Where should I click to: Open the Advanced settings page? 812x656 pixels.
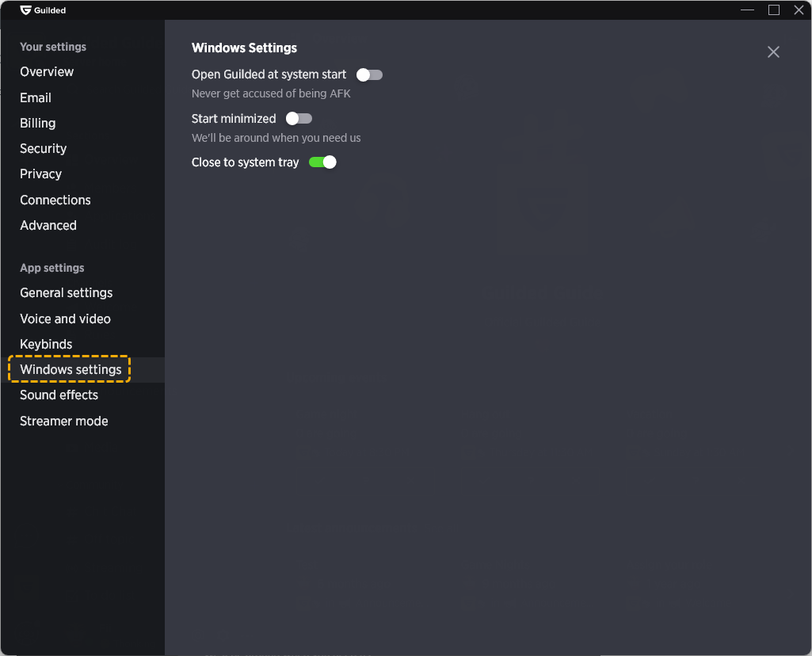[x=48, y=225]
